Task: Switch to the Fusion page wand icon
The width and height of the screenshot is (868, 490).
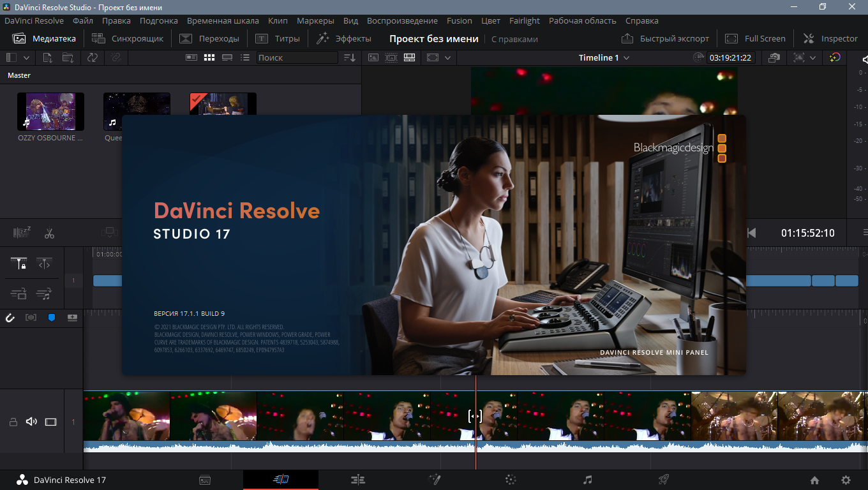Action: click(x=435, y=480)
